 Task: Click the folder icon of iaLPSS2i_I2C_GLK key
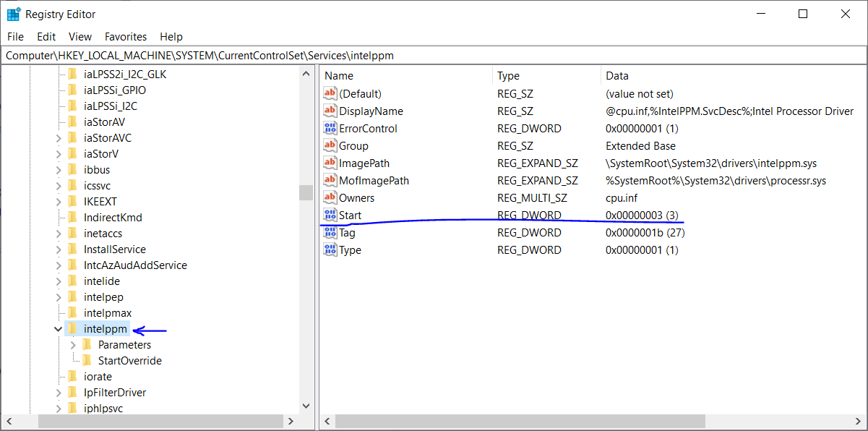click(x=72, y=74)
